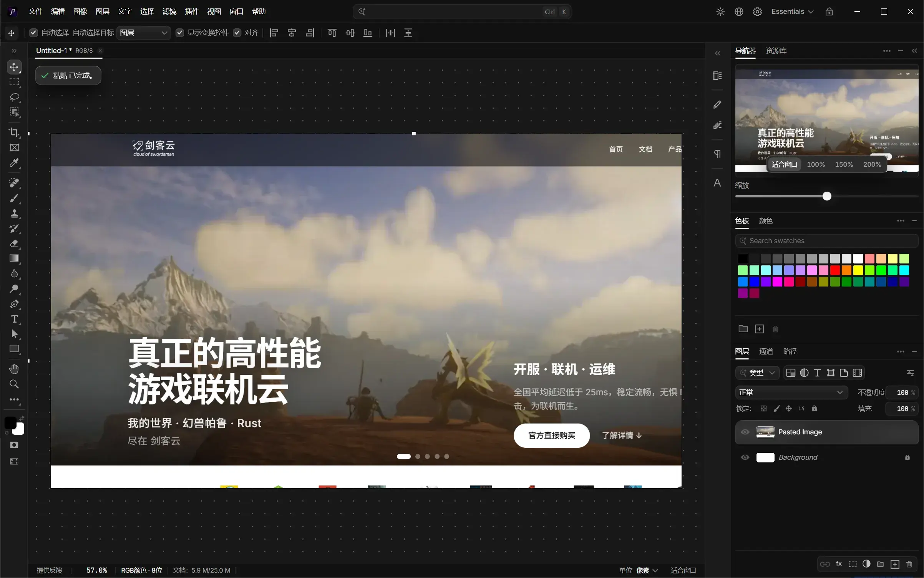Switch to the 资源库 tab
The height and width of the screenshot is (578, 924).
[x=776, y=51]
